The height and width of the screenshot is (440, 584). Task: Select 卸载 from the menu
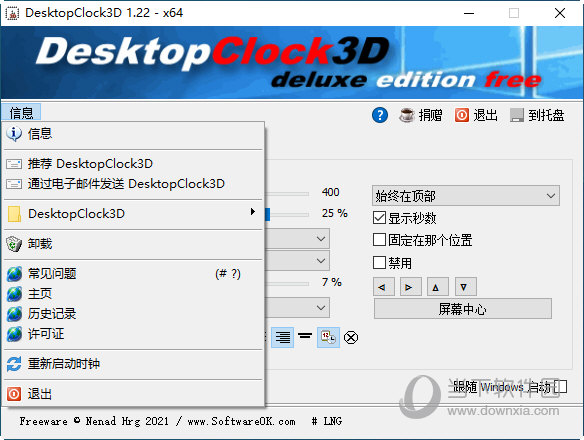(134, 244)
